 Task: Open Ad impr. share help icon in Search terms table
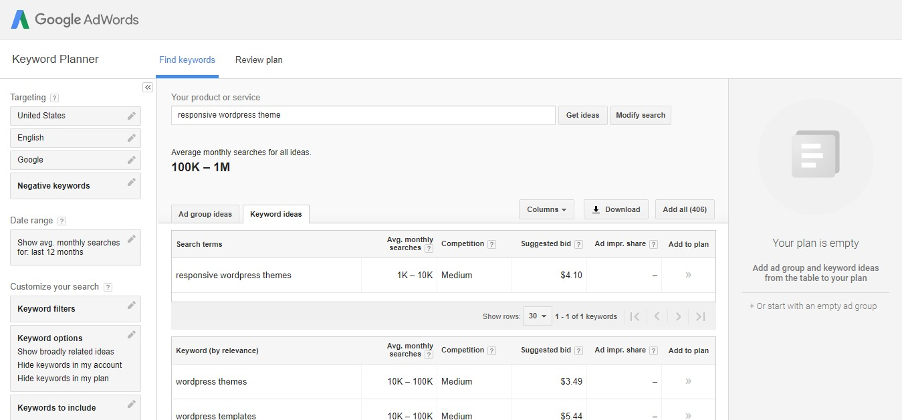click(653, 245)
